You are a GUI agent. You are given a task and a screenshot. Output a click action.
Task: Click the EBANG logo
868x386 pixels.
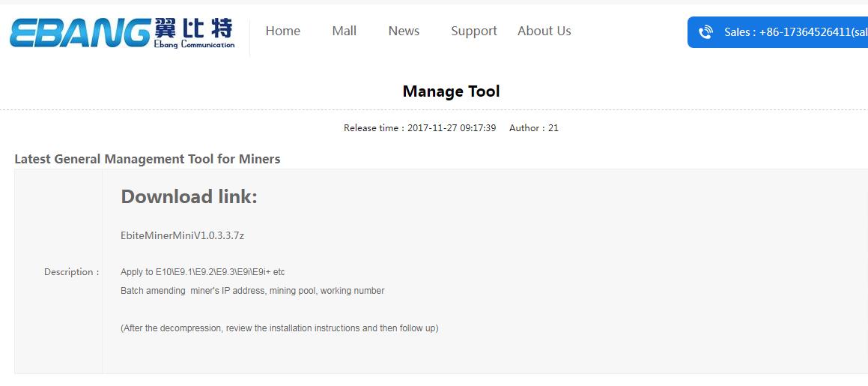click(x=79, y=32)
